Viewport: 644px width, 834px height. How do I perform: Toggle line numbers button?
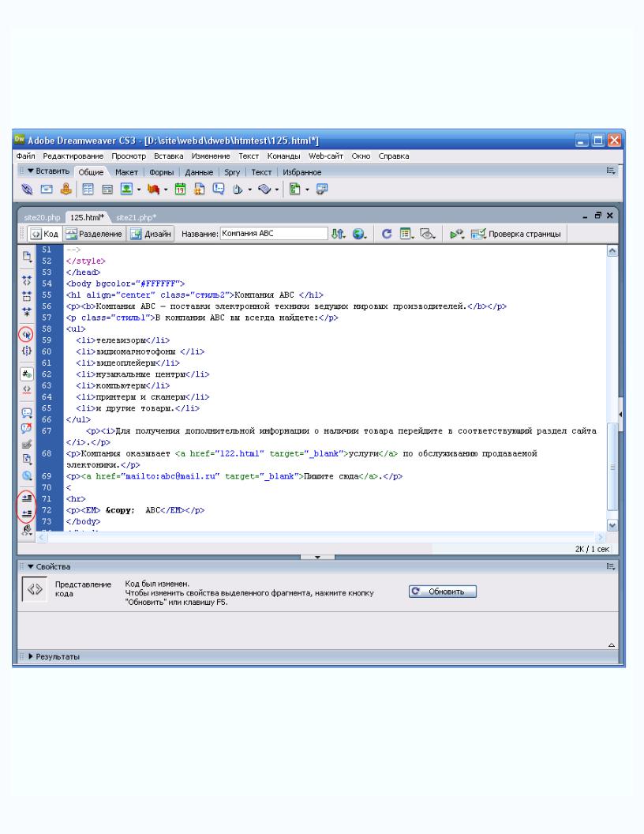[x=27, y=374]
